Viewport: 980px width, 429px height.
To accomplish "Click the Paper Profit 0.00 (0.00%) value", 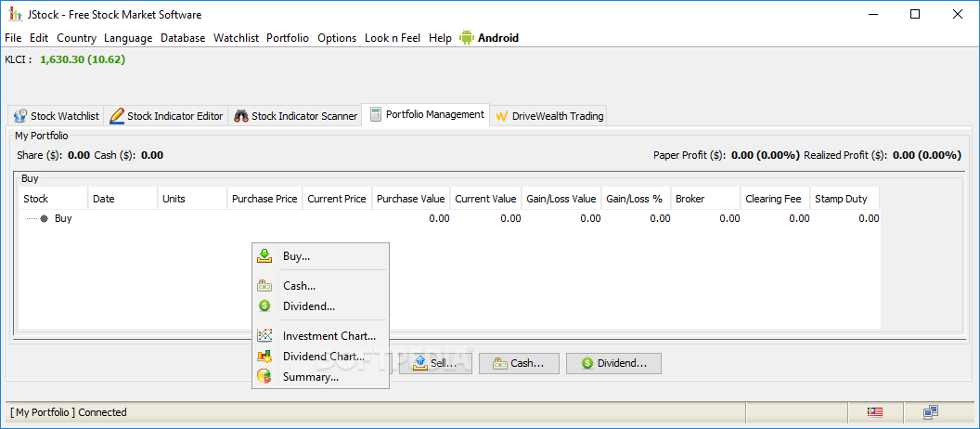I will tap(765, 155).
